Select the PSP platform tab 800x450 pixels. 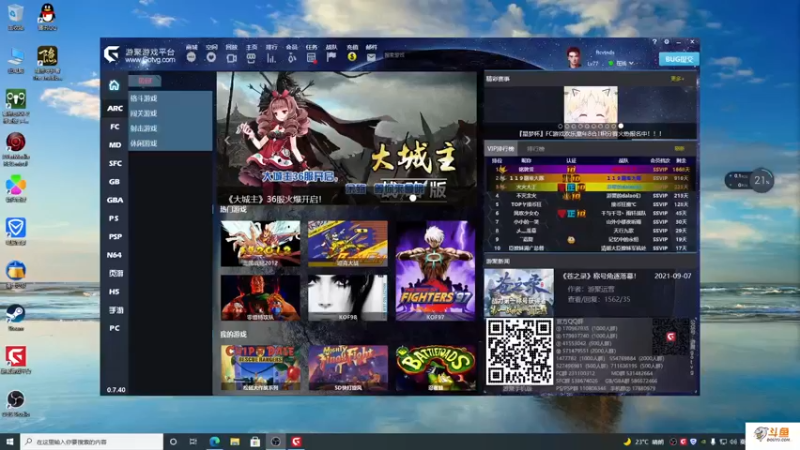[x=114, y=237]
